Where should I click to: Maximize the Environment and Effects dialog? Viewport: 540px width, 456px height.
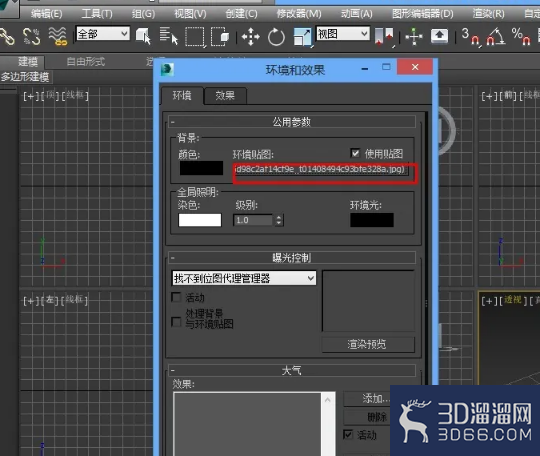point(386,67)
